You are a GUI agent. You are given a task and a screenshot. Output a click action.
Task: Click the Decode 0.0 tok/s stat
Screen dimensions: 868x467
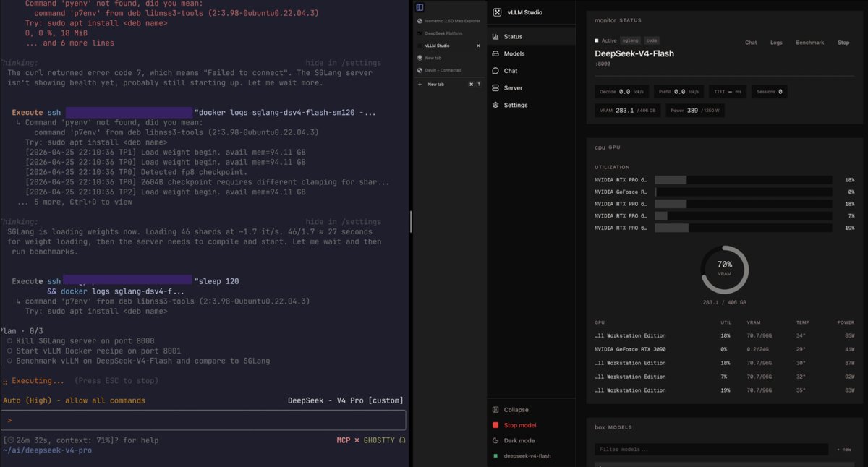pyautogui.click(x=623, y=92)
